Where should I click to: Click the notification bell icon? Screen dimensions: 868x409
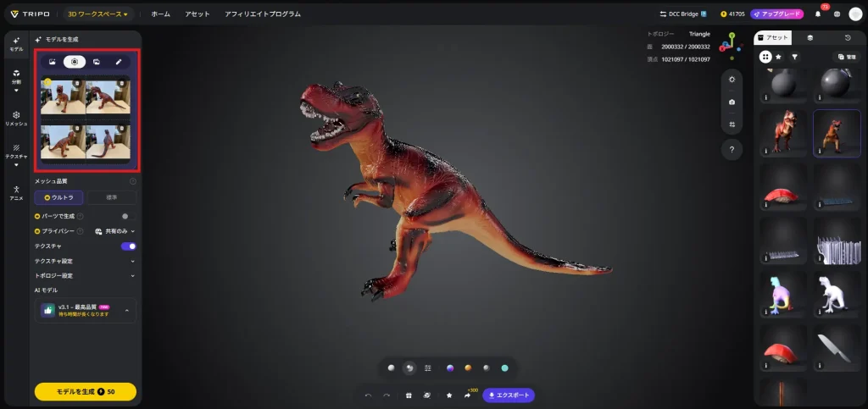(818, 14)
